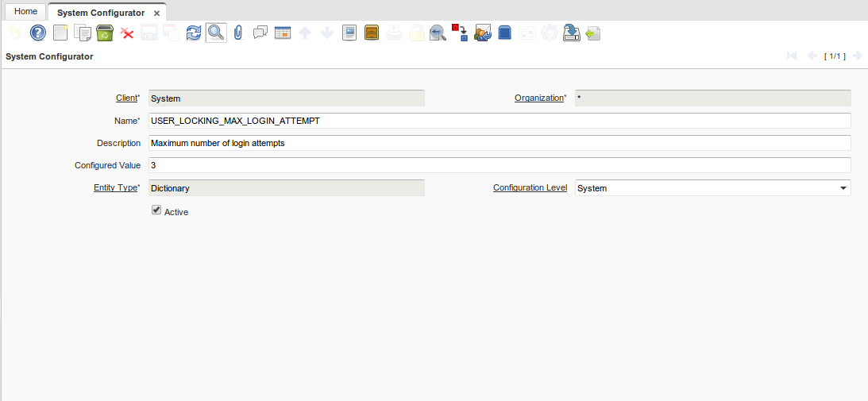Open the Find records magnifier

216,33
